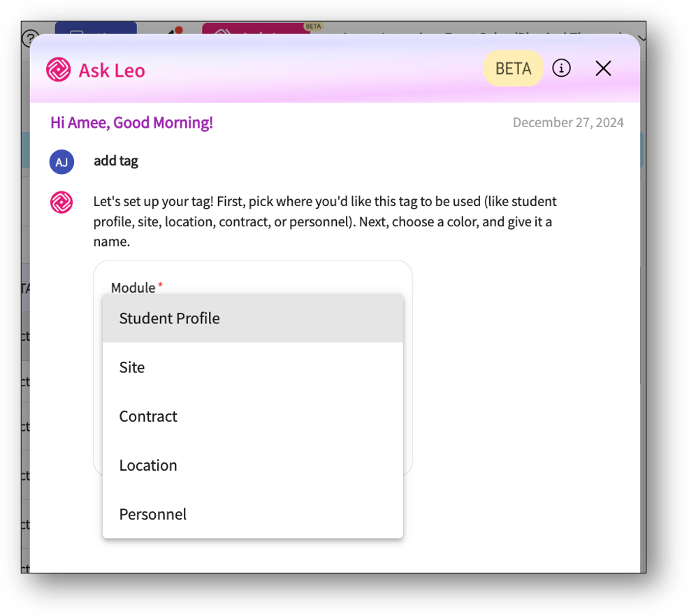Click the 'add tag' user message

point(116,161)
